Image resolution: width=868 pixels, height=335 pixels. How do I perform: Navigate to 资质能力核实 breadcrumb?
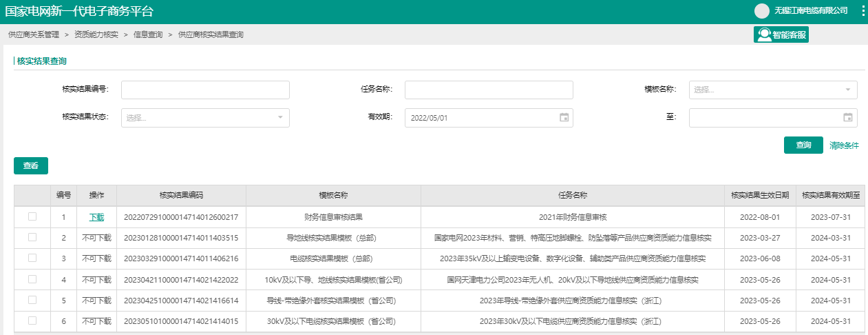(x=96, y=34)
